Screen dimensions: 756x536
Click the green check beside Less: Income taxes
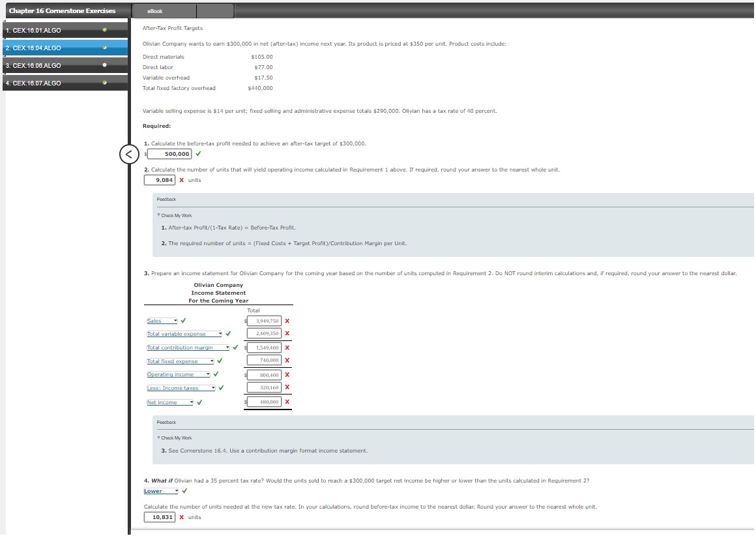(221, 387)
